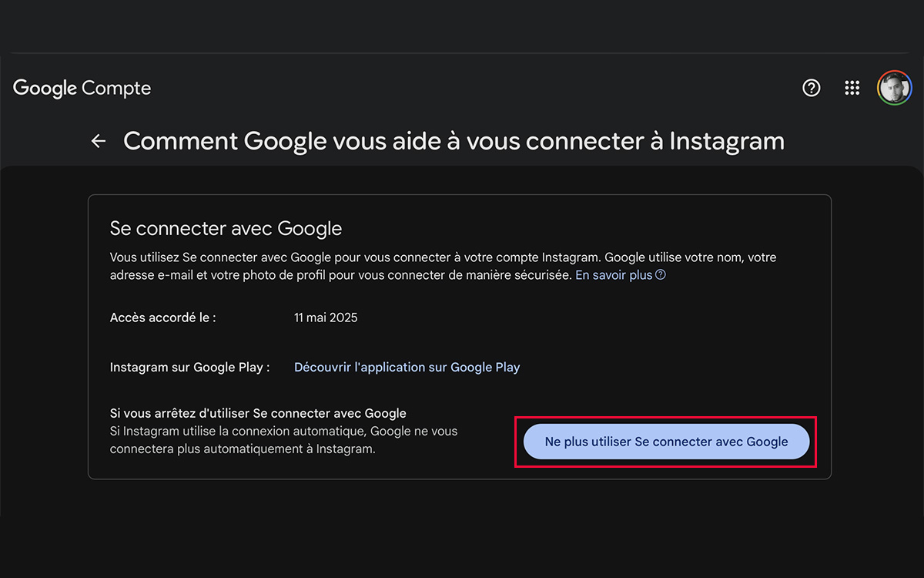Open the account profile avatar
Screen dimensions: 924x578
[x=894, y=88]
